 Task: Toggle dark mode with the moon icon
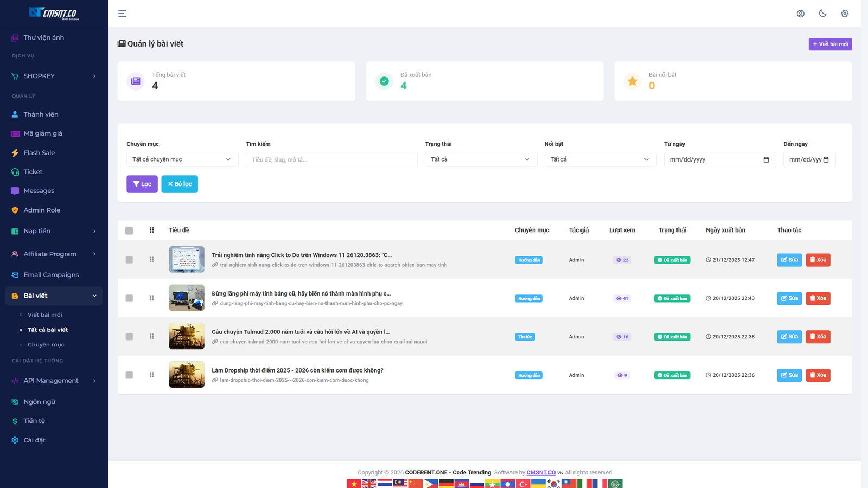point(822,13)
